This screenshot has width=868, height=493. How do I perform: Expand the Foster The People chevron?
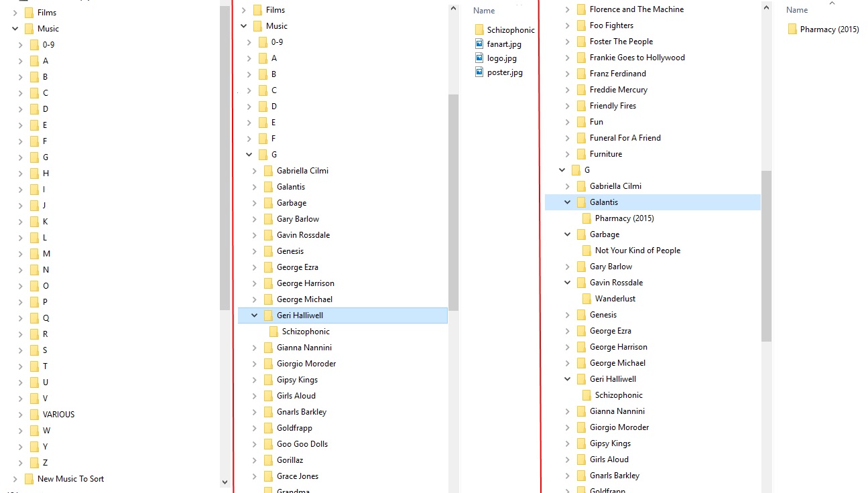tap(567, 42)
